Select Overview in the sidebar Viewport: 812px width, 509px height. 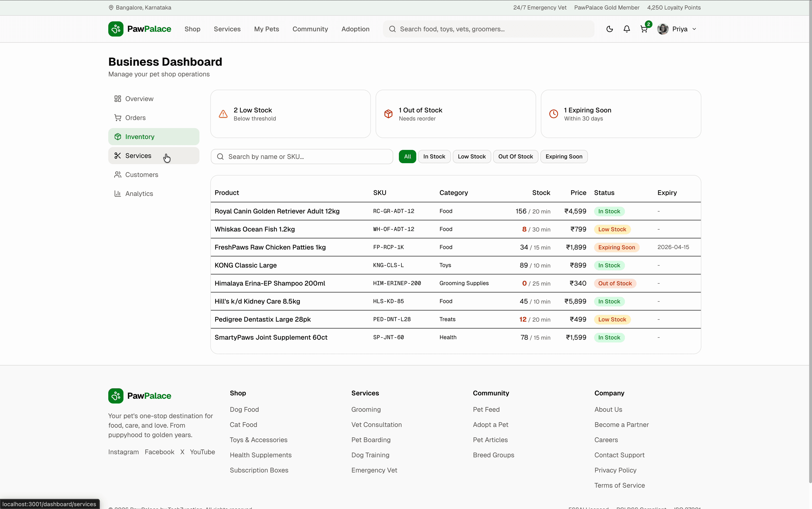pos(139,98)
